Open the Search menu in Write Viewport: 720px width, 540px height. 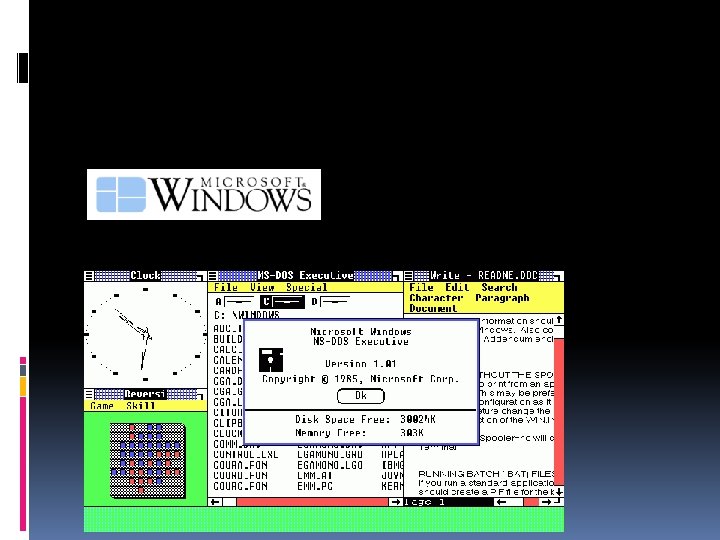coord(499,287)
